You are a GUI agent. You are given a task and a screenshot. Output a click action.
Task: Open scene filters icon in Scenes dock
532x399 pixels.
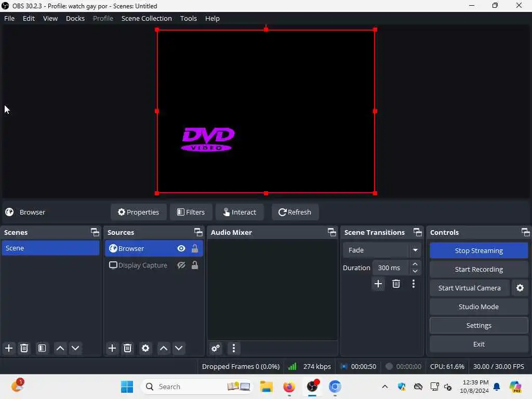coord(42,348)
